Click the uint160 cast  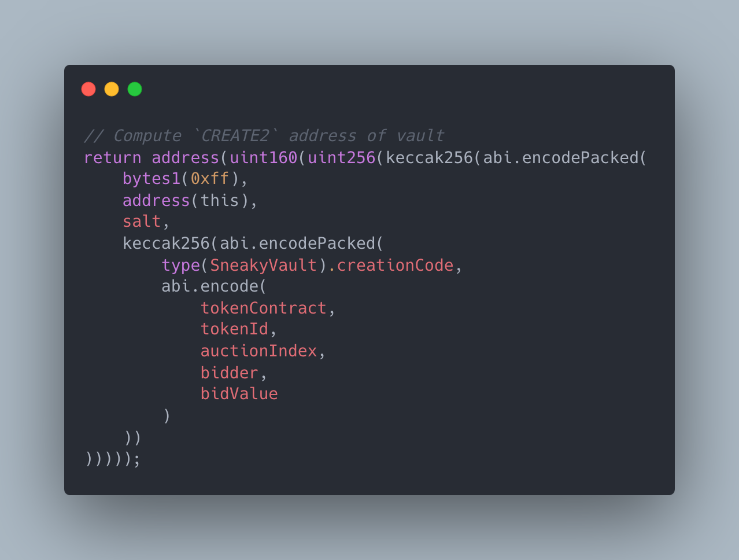point(264,157)
